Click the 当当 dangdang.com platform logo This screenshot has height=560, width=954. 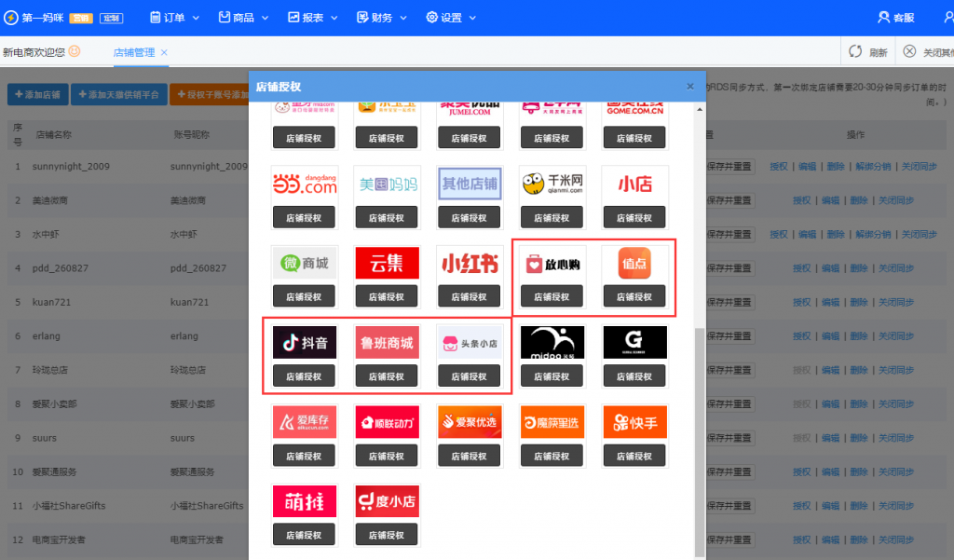click(x=305, y=184)
